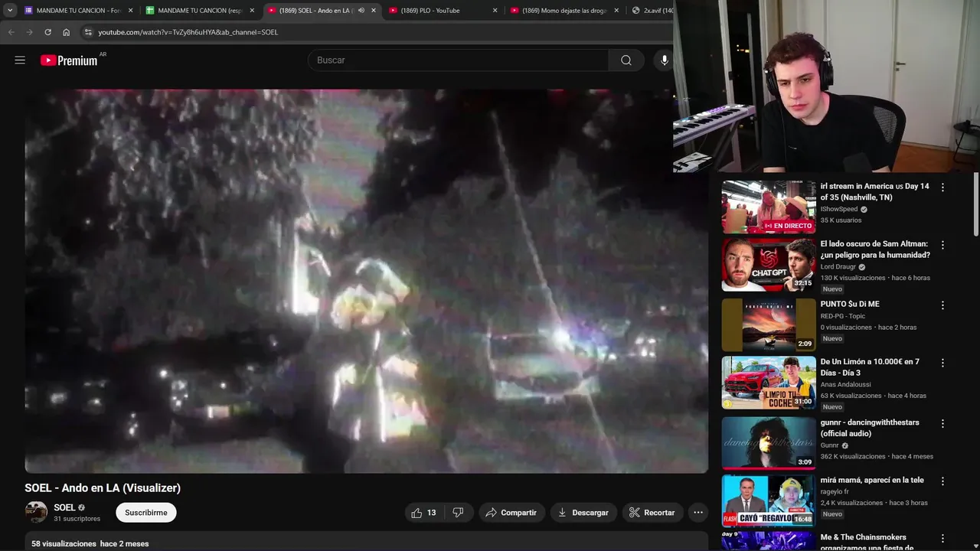Dislike the video with thumbs down

pos(458,513)
